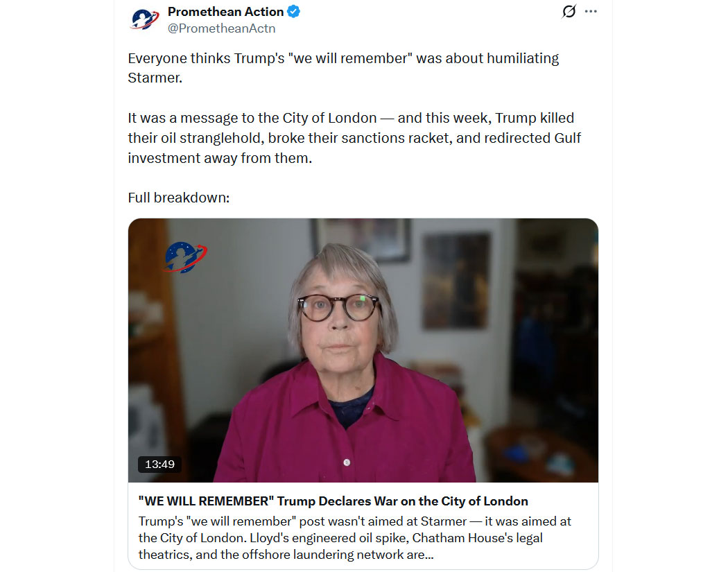
Task: Open the Grok explain icon on the post
Action: (x=569, y=11)
